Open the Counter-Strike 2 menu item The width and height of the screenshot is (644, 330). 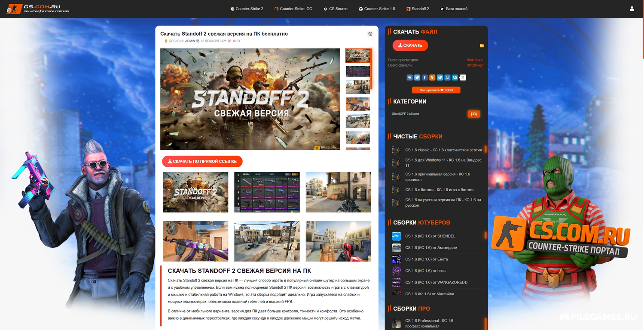[247, 9]
